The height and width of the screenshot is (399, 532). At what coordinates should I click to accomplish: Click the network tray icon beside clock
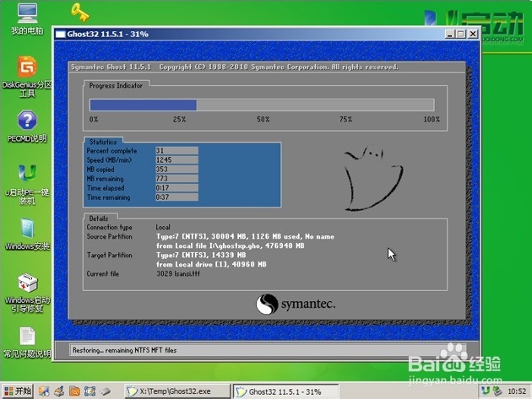point(497,391)
